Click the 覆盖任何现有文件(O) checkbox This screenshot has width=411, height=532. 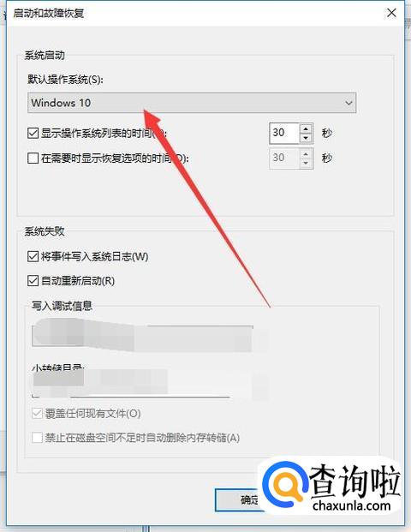coord(37,413)
